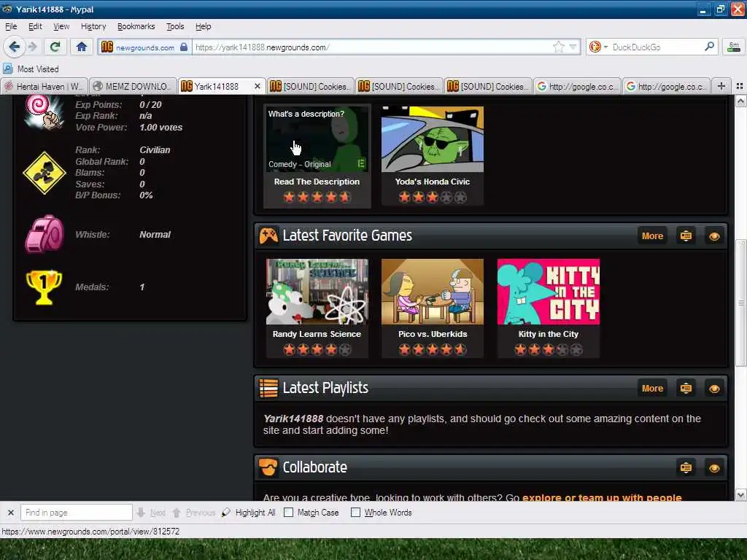Open the History menu
Viewport: 747px width, 560px height.
click(93, 27)
